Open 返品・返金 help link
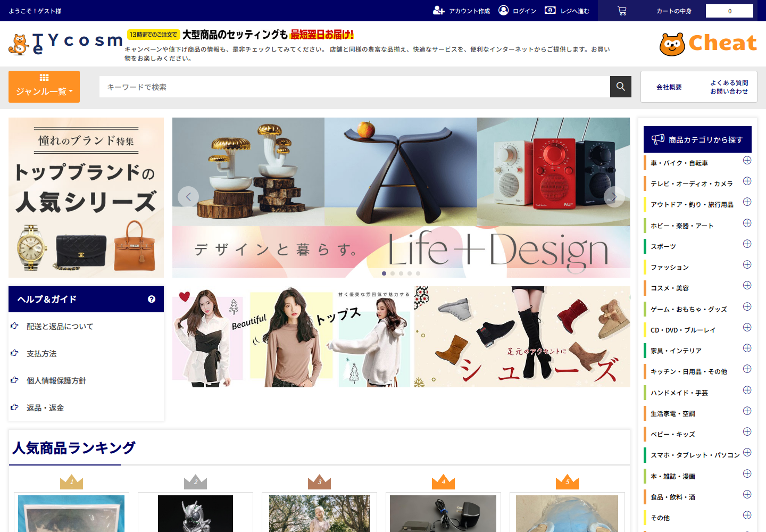 (x=45, y=408)
